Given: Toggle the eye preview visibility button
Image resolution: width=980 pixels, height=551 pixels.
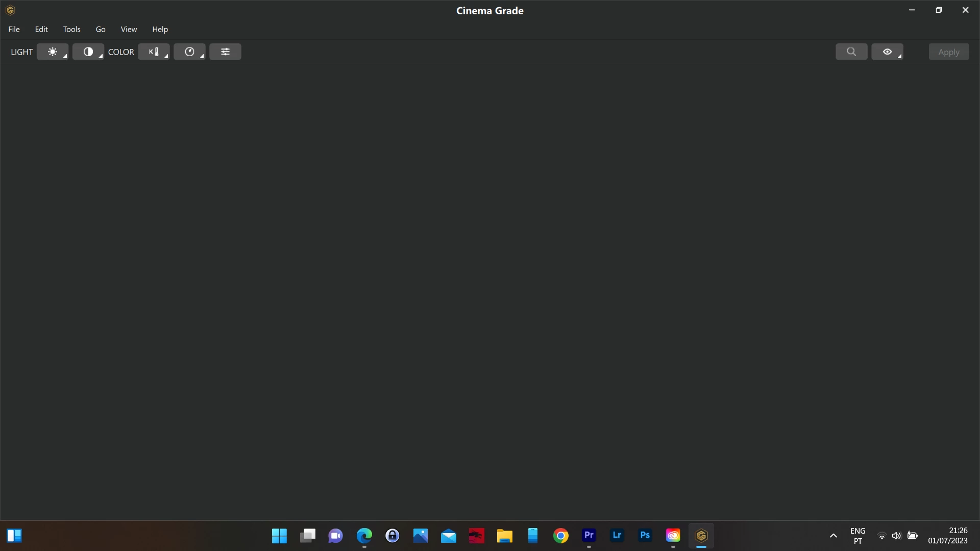Looking at the screenshot, I should [x=887, y=52].
